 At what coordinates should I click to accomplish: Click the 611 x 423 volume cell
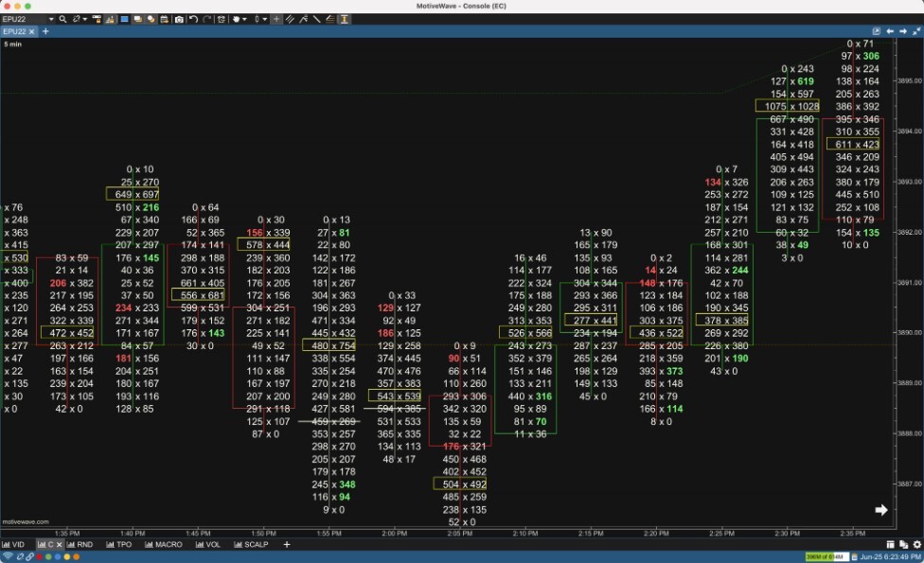coord(853,144)
